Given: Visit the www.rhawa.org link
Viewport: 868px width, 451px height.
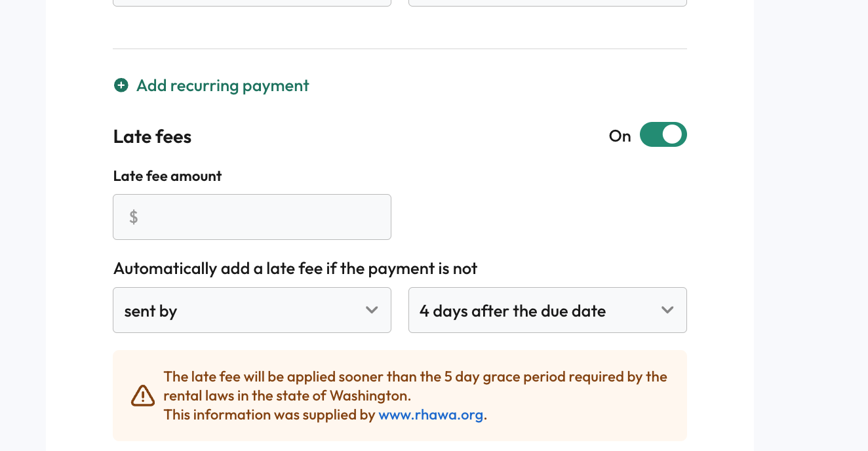Looking at the screenshot, I should point(431,414).
